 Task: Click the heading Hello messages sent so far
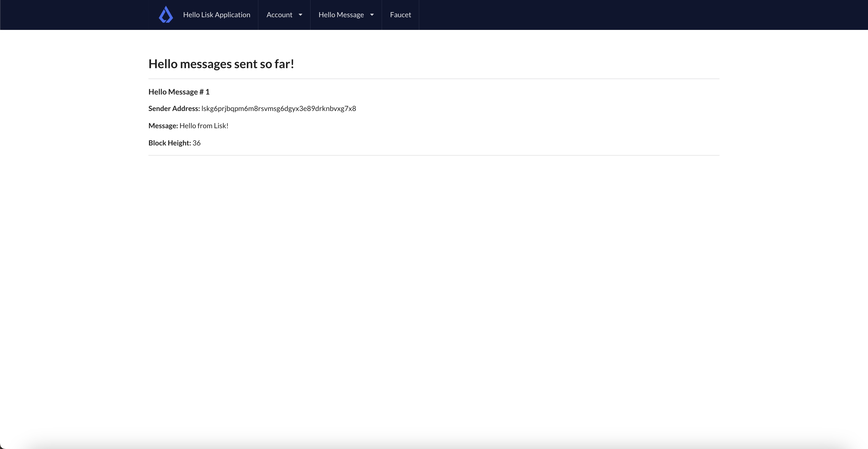pos(221,64)
